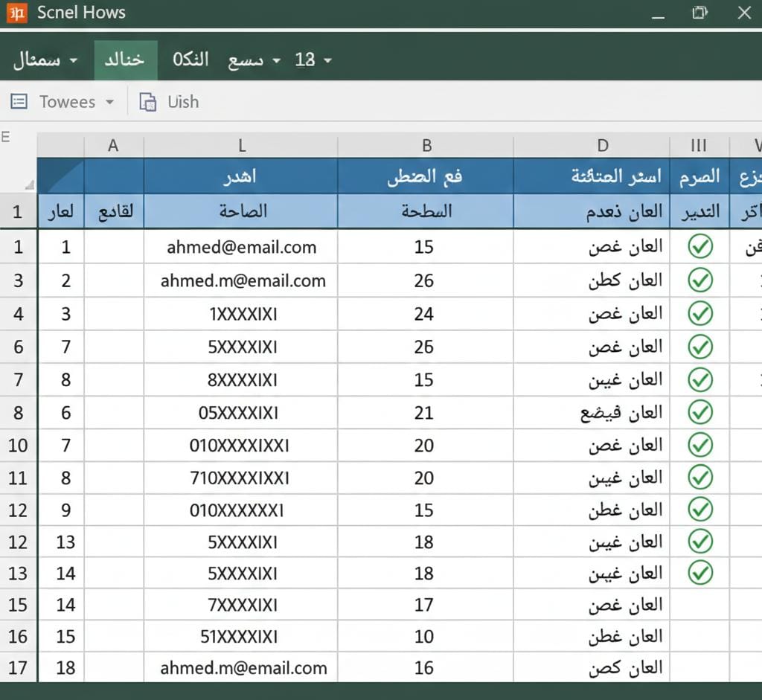Toggle the last green checkmark in the column

coord(699,574)
